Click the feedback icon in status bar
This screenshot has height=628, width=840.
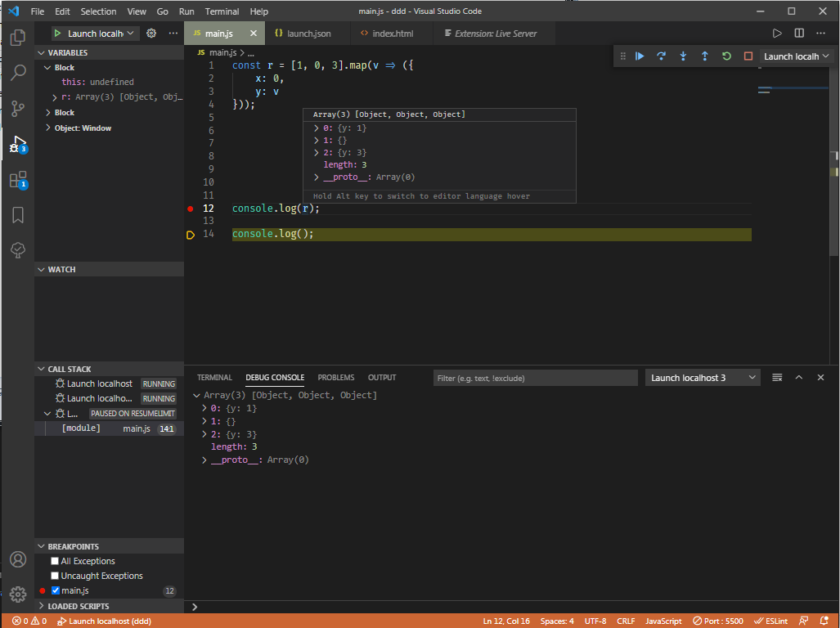tap(803, 621)
